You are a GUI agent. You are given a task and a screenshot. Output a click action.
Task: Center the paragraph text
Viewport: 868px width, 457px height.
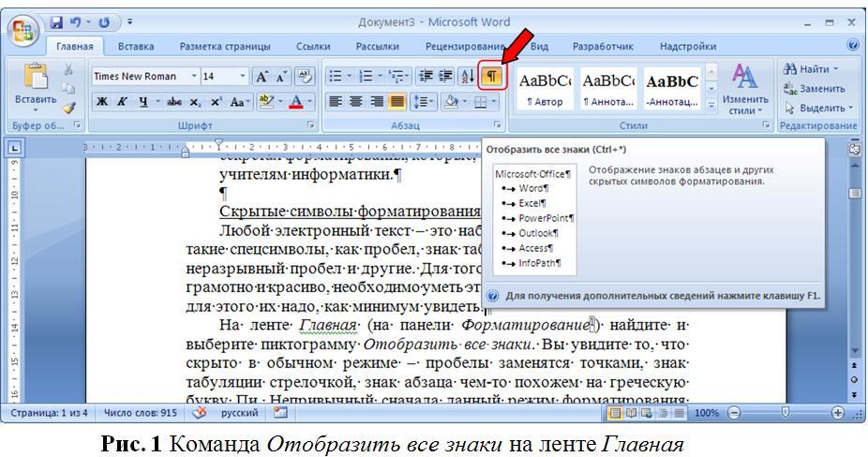click(x=355, y=102)
